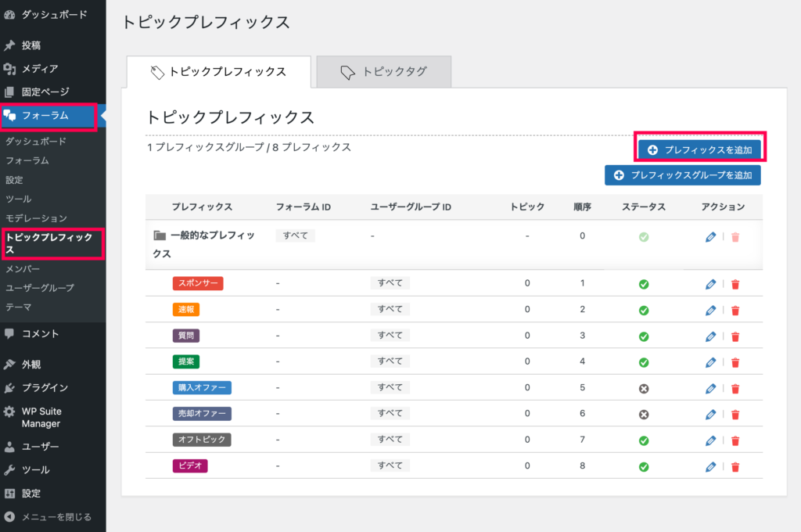801x532 pixels.
Task: Open the ユーザー admin menu
Action: pyautogui.click(x=53, y=447)
